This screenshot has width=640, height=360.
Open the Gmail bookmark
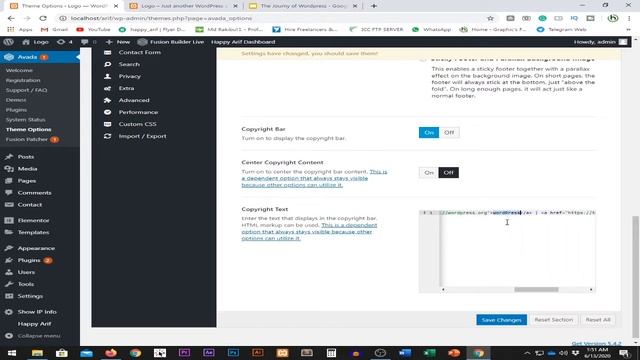point(54,29)
